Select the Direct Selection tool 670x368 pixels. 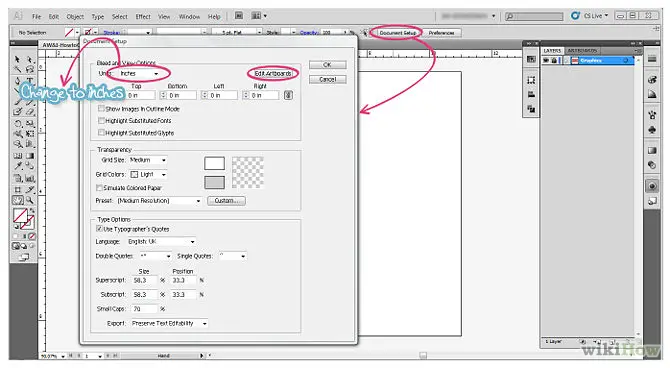click(x=29, y=59)
